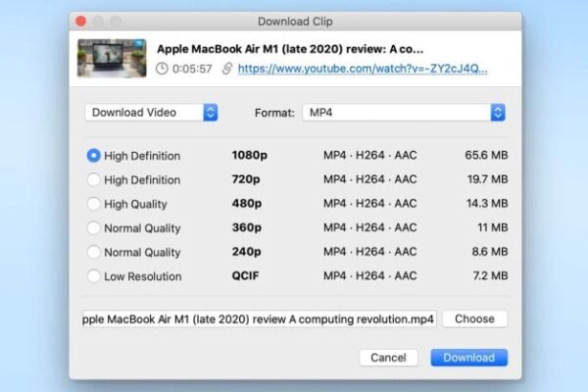This screenshot has width=588, height=392.
Task: Close the Download Clip window
Action: [81, 21]
